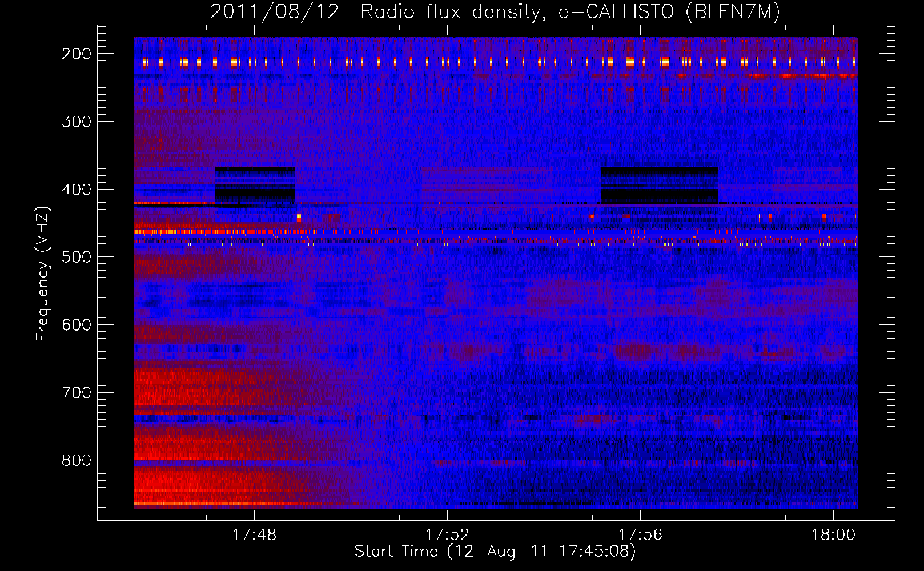Click the 'Frequency (MHZ)' axis label
Image resolution: width=924 pixels, height=571 pixels.
[x=43, y=274]
